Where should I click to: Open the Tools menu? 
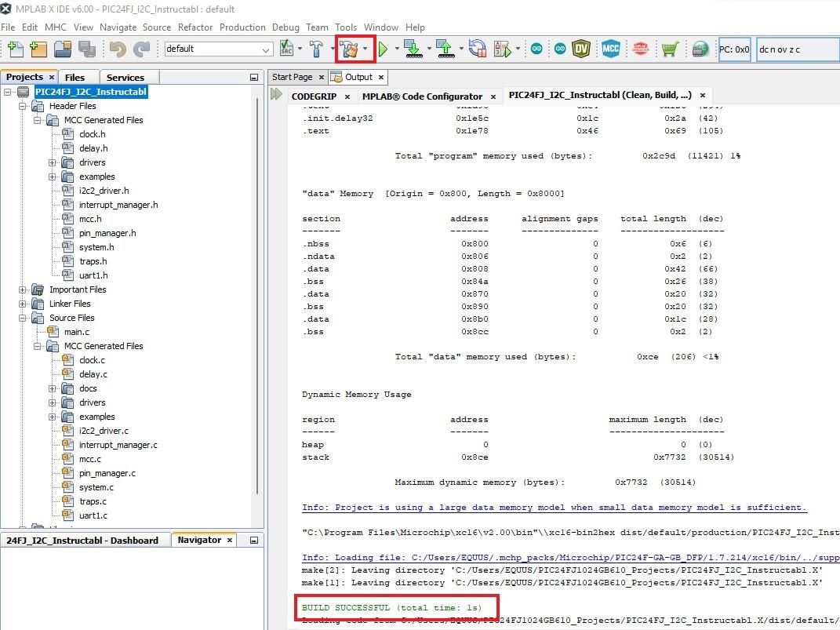tap(346, 27)
